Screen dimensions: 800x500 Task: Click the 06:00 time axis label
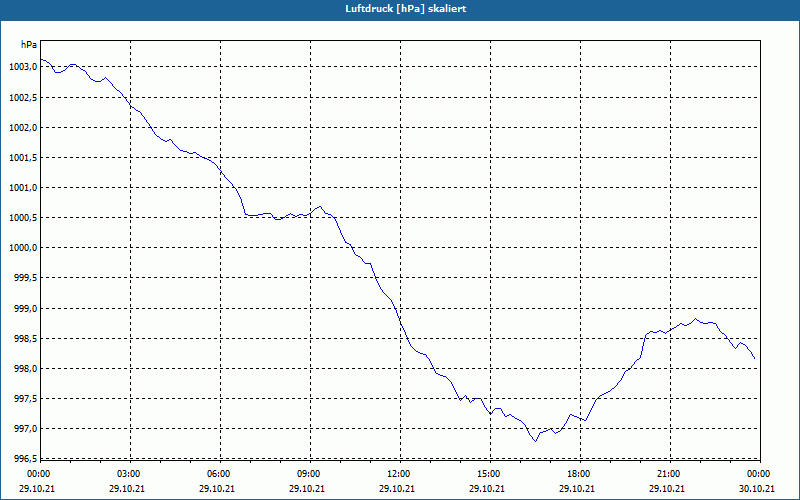point(220,474)
